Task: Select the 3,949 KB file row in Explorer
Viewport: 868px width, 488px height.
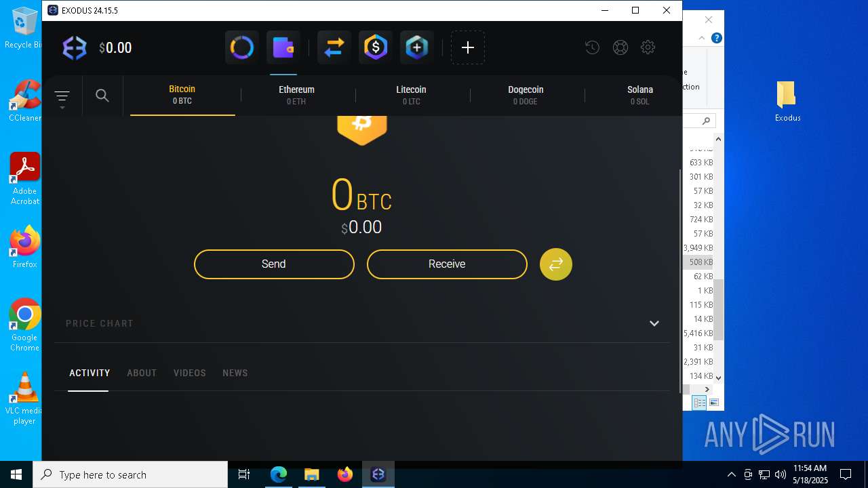Action: click(698, 247)
